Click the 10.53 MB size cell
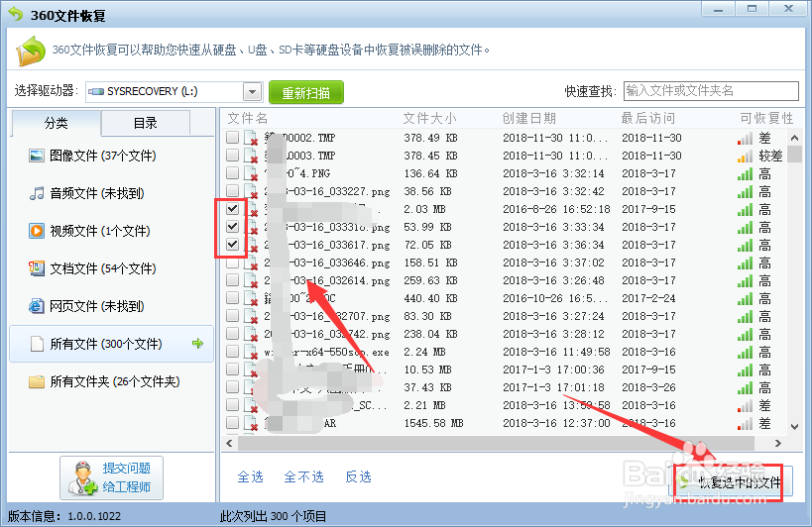 [x=425, y=369]
